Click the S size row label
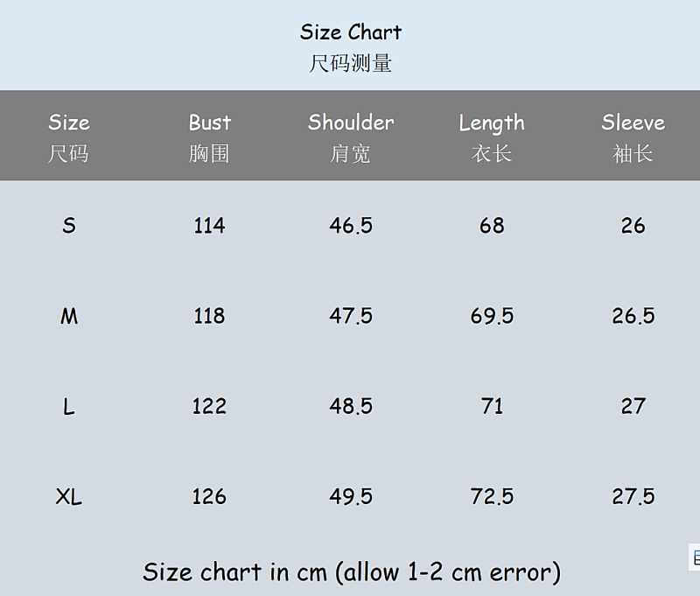The width and height of the screenshot is (700, 596). (69, 225)
